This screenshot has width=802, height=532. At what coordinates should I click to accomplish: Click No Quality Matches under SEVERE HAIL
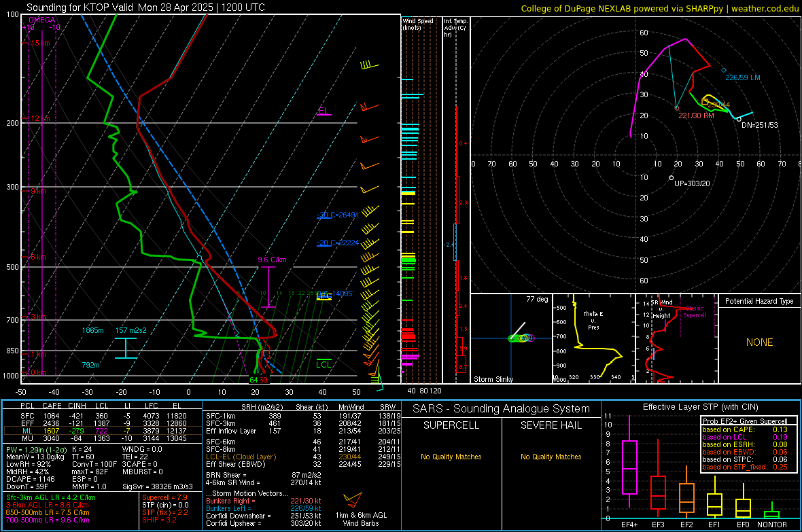(551, 457)
